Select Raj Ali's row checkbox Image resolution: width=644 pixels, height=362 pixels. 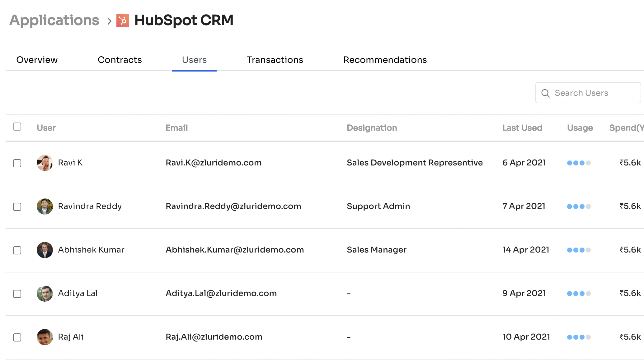(17, 337)
